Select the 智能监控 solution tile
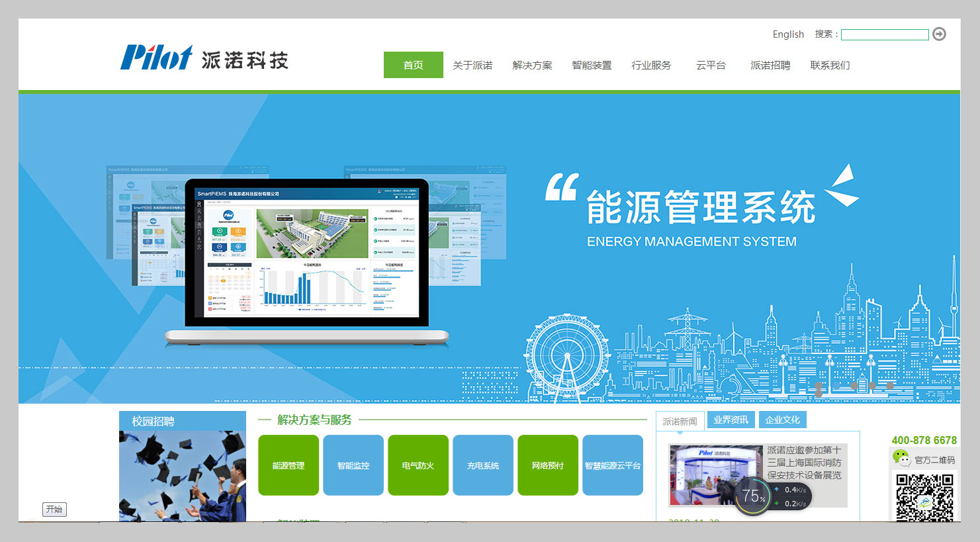Screen dimensions: 980x542 click(353, 465)
